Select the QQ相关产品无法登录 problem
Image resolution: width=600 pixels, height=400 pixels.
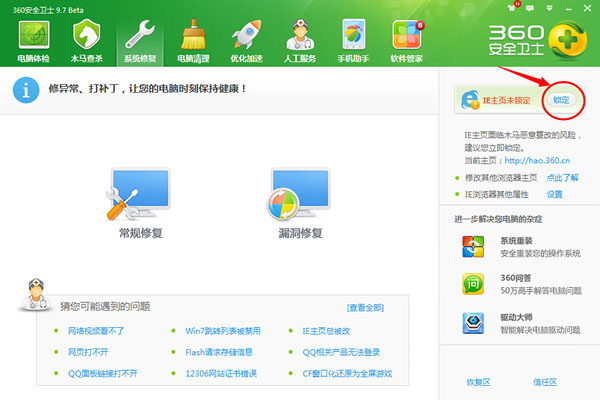(341, 352)
